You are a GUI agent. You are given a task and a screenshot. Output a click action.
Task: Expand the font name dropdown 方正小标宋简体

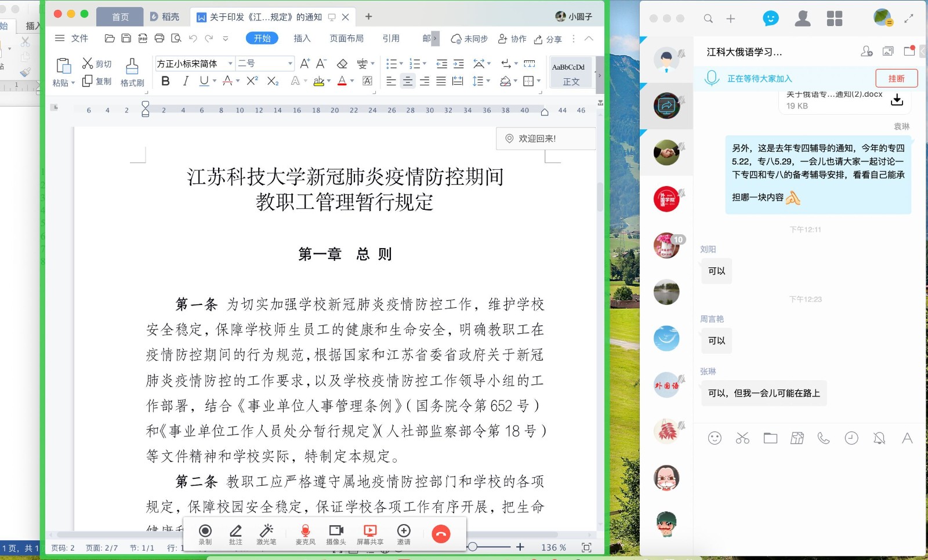[x=230, y=63]
